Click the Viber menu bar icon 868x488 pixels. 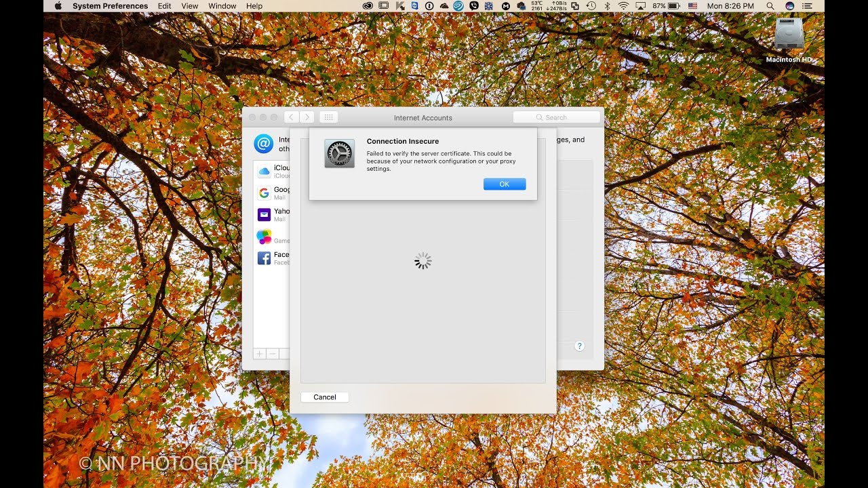pyautogui.click(x=474, y=5)
